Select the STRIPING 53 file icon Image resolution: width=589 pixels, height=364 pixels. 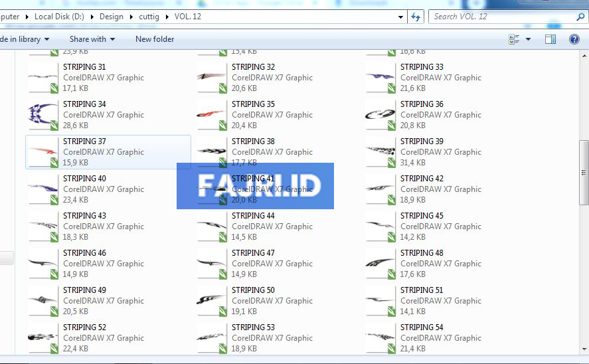click(212, 338)
